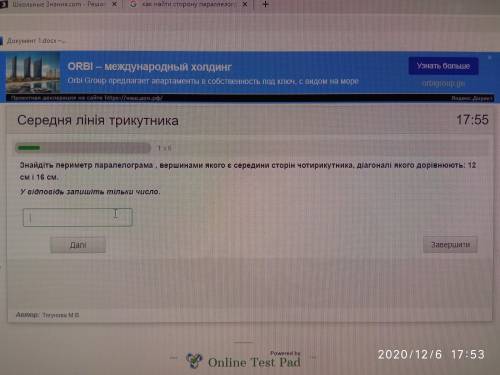This screenshot has height=375, width=500.
Task: Click the 17:55 test timer
Action: [472, 120]
